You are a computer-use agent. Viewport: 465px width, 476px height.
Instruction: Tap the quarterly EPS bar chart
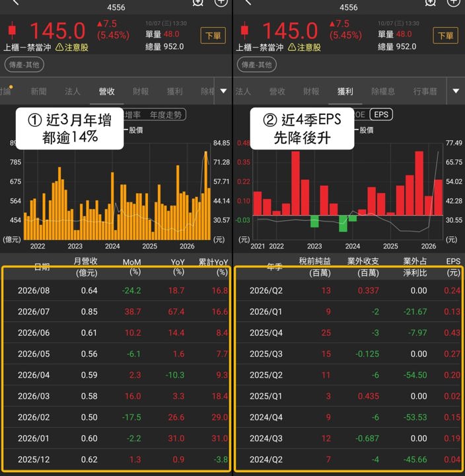[x=348, y=191]
